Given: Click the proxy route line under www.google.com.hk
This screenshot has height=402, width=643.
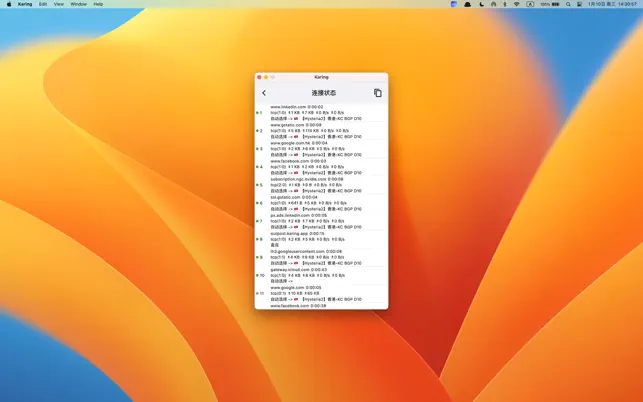Looking at the screenshot, I should 316,155.
